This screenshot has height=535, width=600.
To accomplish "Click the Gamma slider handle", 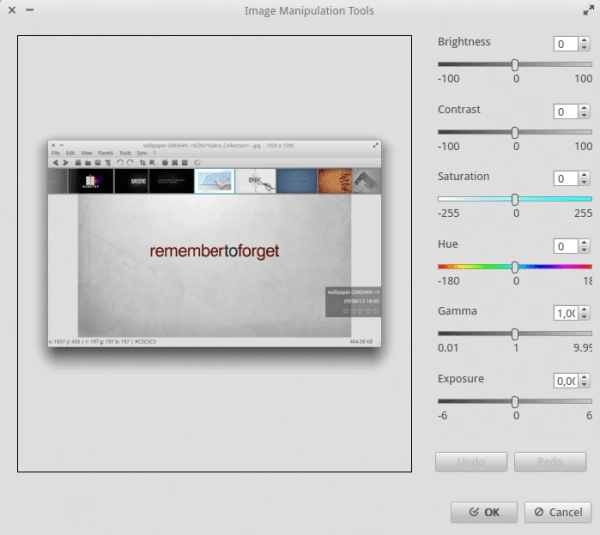I will (x=515, y=334).
